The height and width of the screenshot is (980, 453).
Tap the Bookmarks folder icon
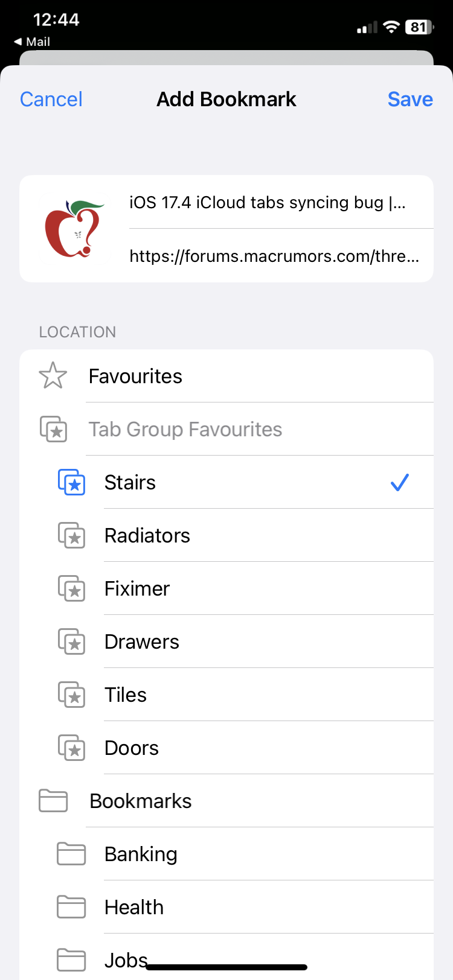[53, 801]
